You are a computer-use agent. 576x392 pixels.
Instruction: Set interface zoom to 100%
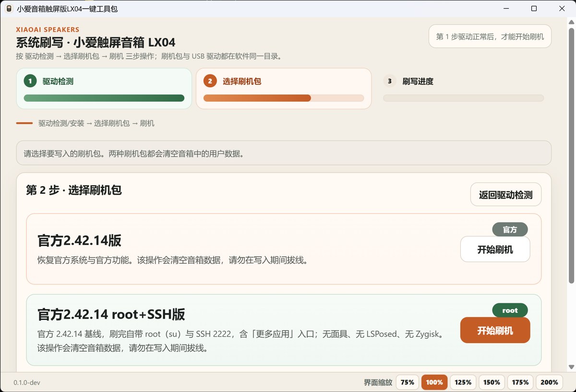point(434,382)
